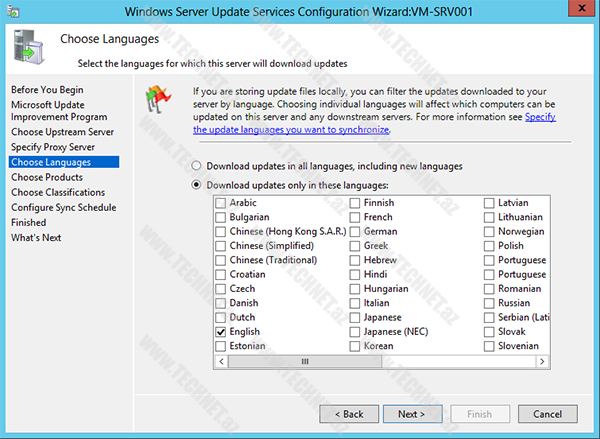Image resolution: width=600 pixels, height=439 pixels.
Task: Check the Estonian checkbox
Action: click(x=220, y=346)
